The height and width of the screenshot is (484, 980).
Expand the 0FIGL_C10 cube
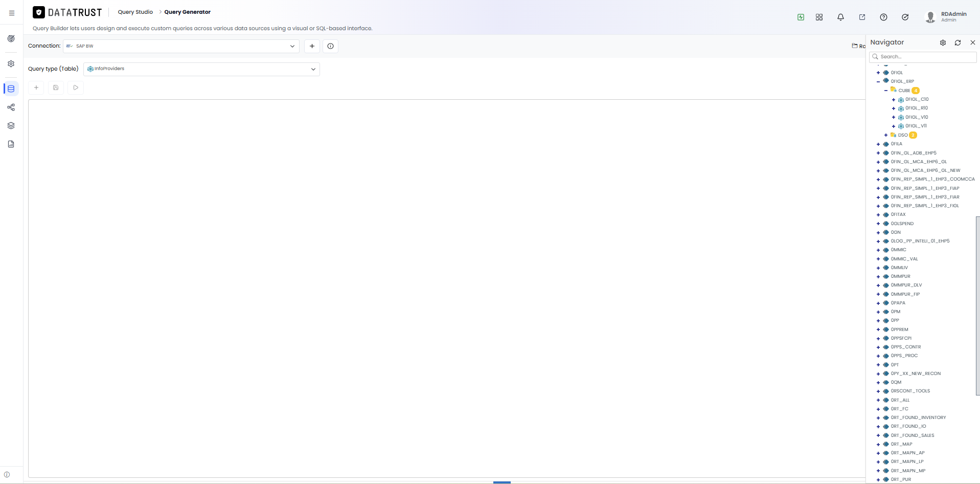(894, 100)
